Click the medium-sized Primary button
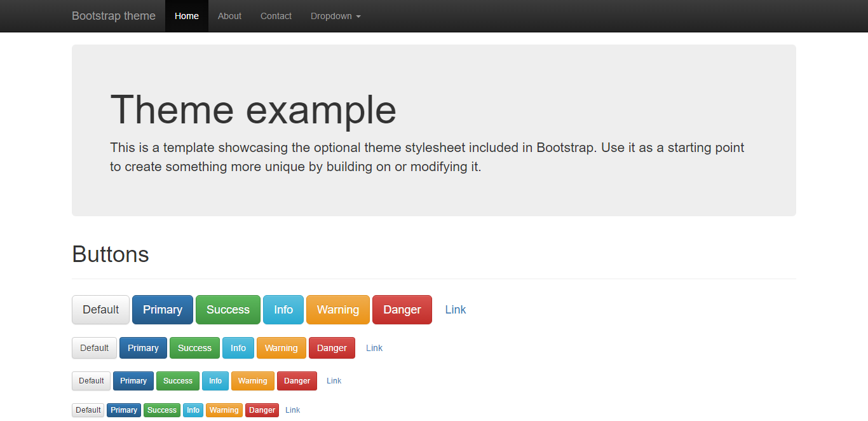 (143, 348)
